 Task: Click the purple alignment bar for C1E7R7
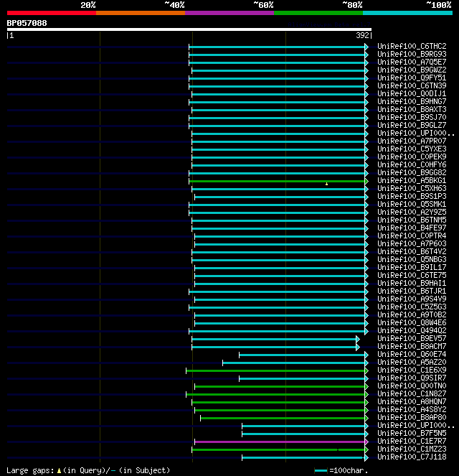coord(280,442)
